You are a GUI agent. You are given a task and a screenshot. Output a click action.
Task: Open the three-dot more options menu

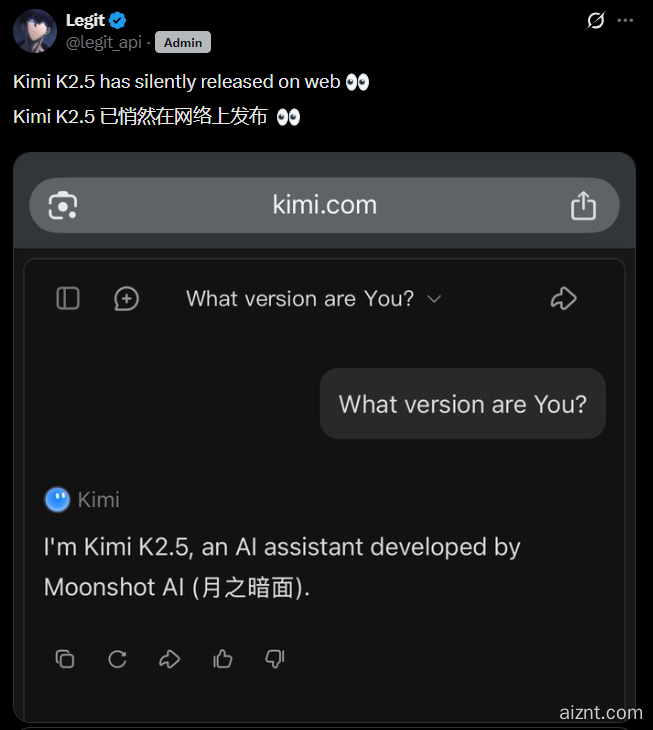tap(625, 20)
